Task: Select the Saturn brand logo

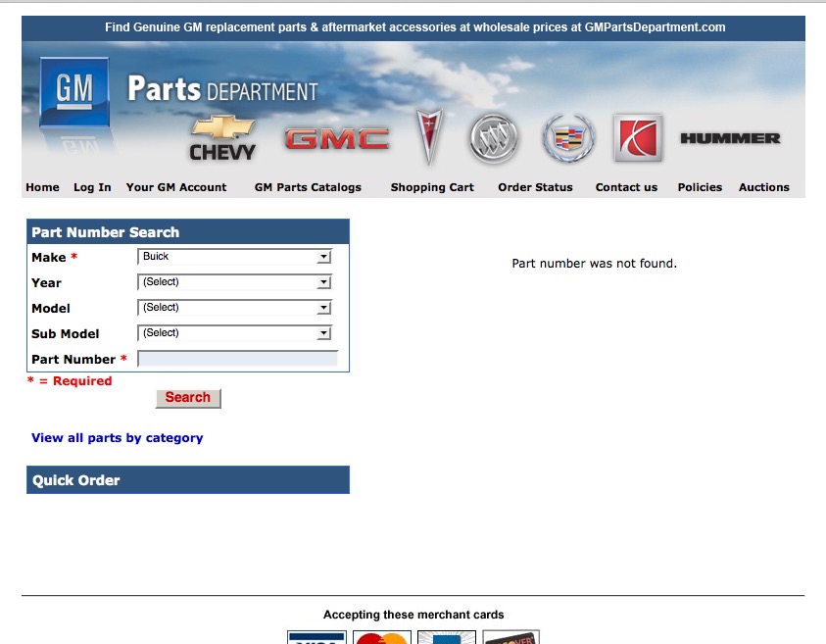Action: (x=638, y=138)
